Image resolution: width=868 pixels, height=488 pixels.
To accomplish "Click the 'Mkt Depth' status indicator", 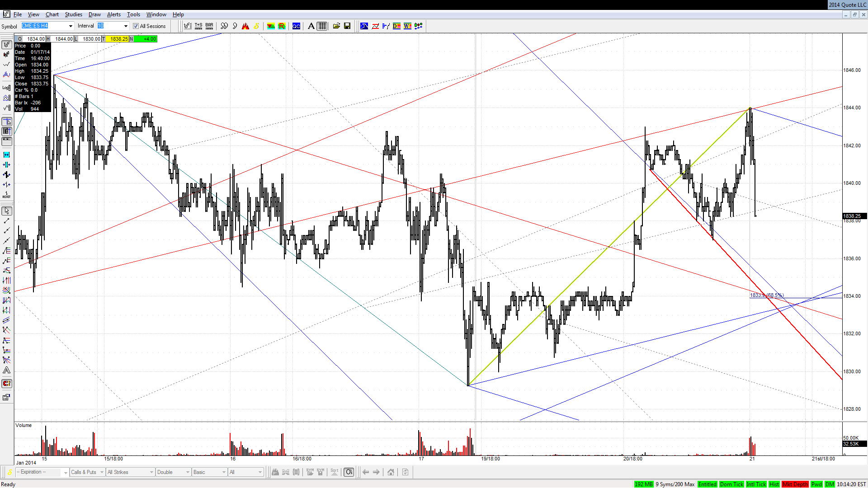I will (x=795, y=484).
